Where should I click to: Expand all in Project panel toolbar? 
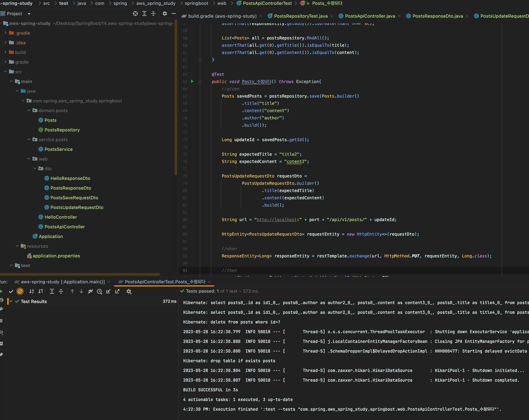[144, 14]
